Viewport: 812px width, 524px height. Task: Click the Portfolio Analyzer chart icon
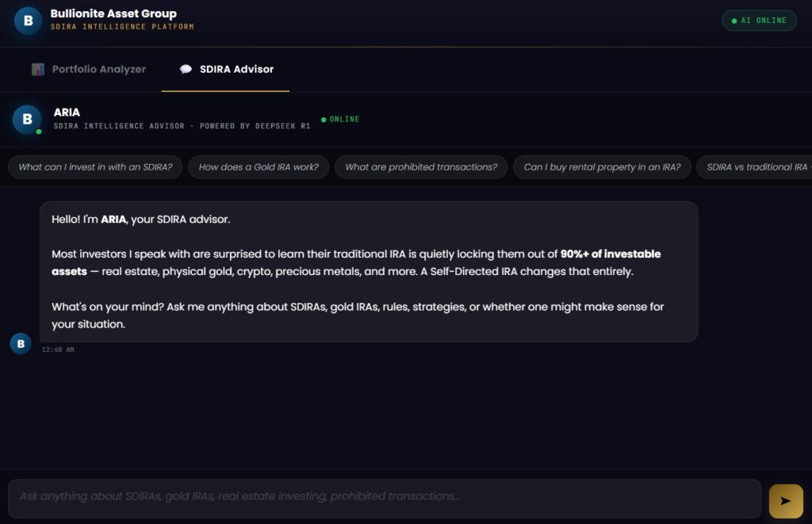click(38, 70)
